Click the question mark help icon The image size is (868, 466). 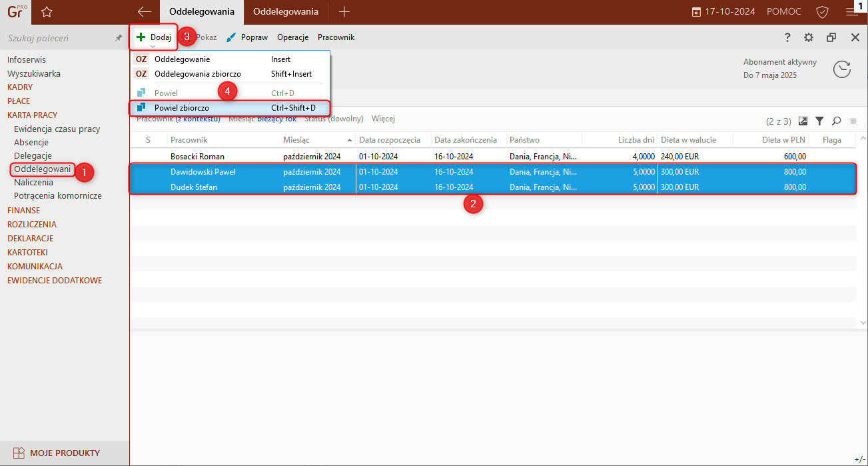click(x=787, y=37)
